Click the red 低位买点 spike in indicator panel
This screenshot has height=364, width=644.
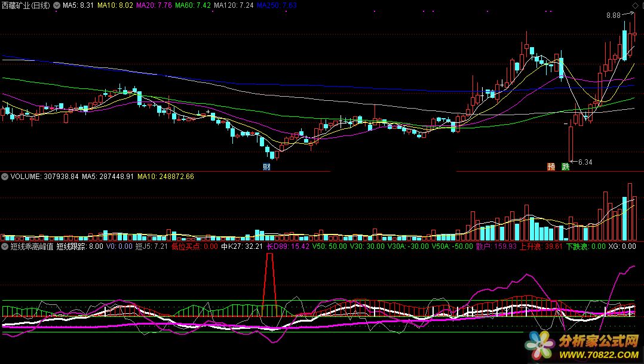click(269, 283)
